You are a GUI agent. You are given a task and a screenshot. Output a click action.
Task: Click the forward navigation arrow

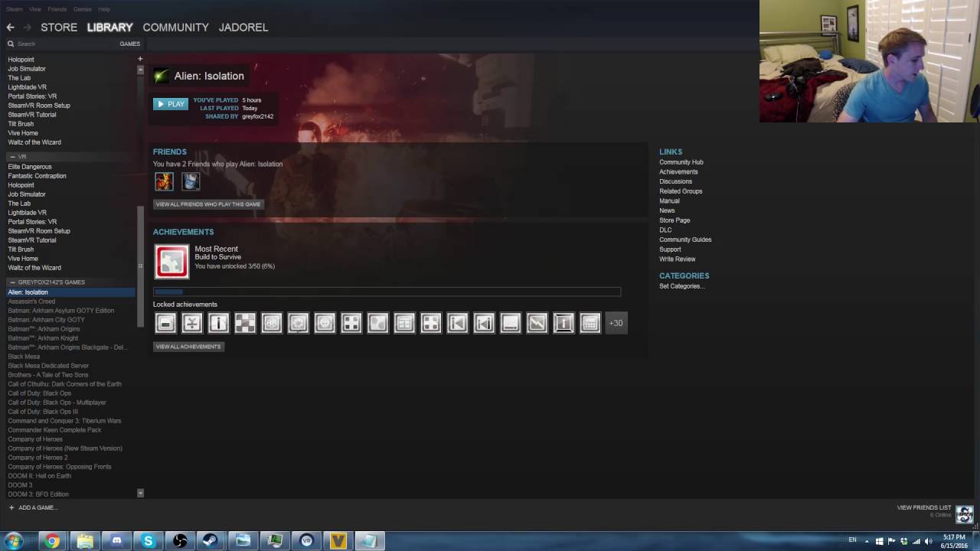pos(28,28)
